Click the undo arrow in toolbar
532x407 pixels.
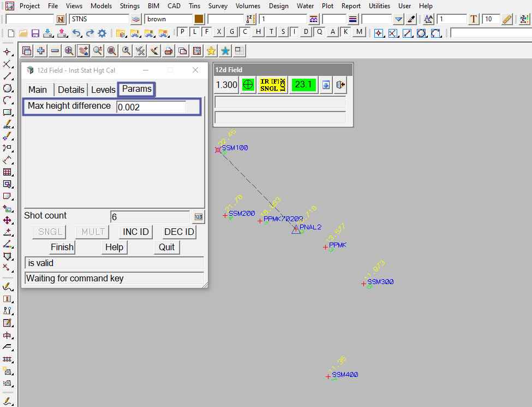click(77, 33)
